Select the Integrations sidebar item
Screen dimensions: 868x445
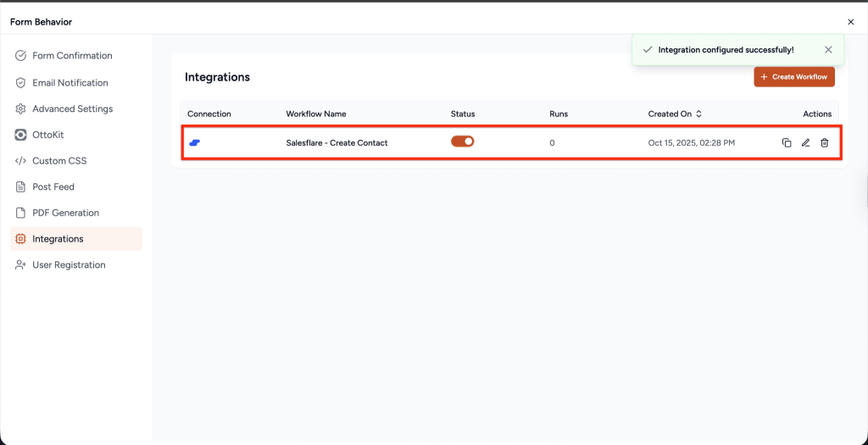click(58, 239)
